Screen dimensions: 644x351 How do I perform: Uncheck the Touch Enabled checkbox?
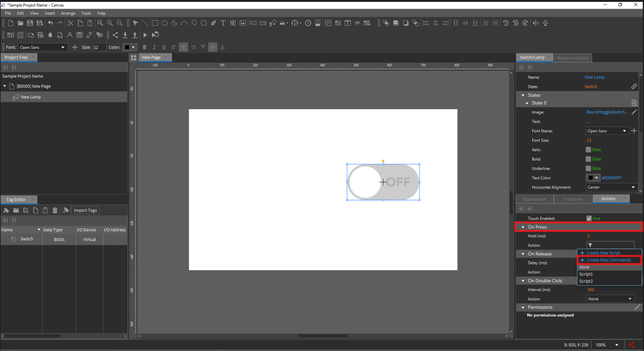point(589,218)
